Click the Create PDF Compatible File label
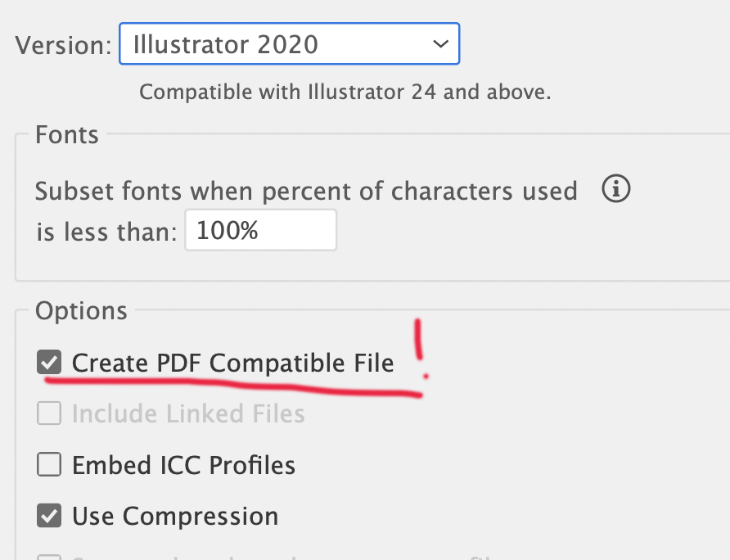This screenshot has width=730, height=560. [x=233, y=362]
